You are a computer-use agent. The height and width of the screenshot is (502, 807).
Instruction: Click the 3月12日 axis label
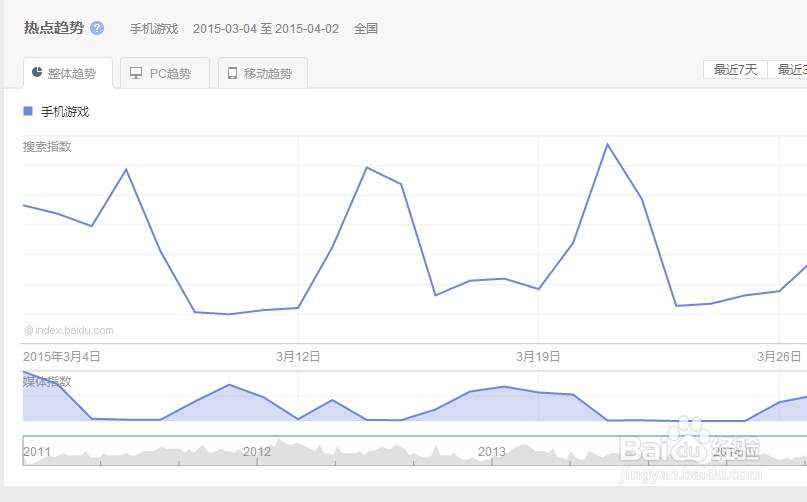tap(298, 356)
